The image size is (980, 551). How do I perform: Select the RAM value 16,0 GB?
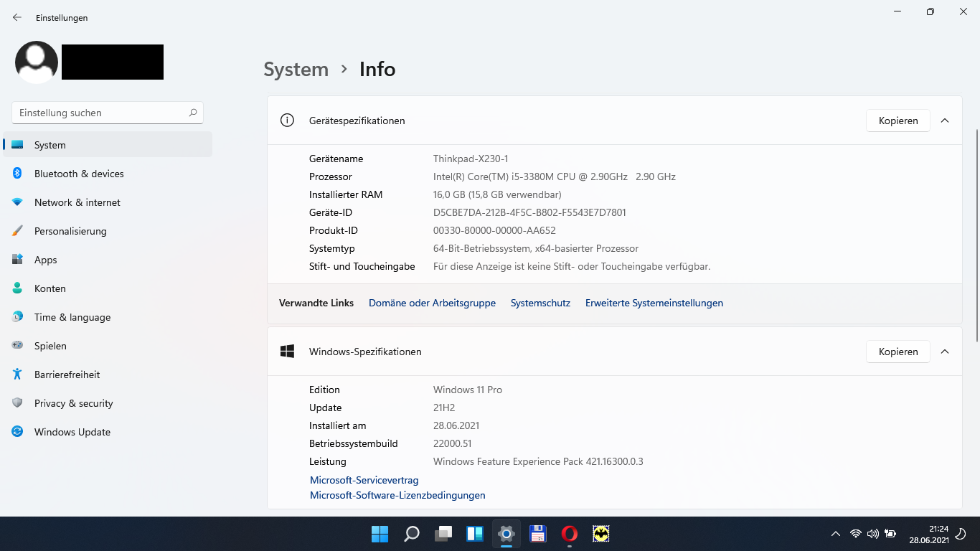coord(451,194)
